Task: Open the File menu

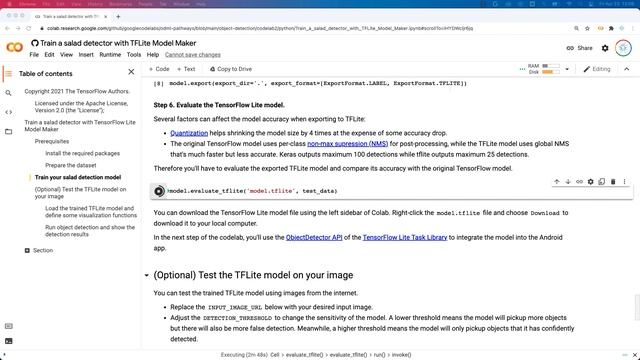Action: click(x=34, y=55)
